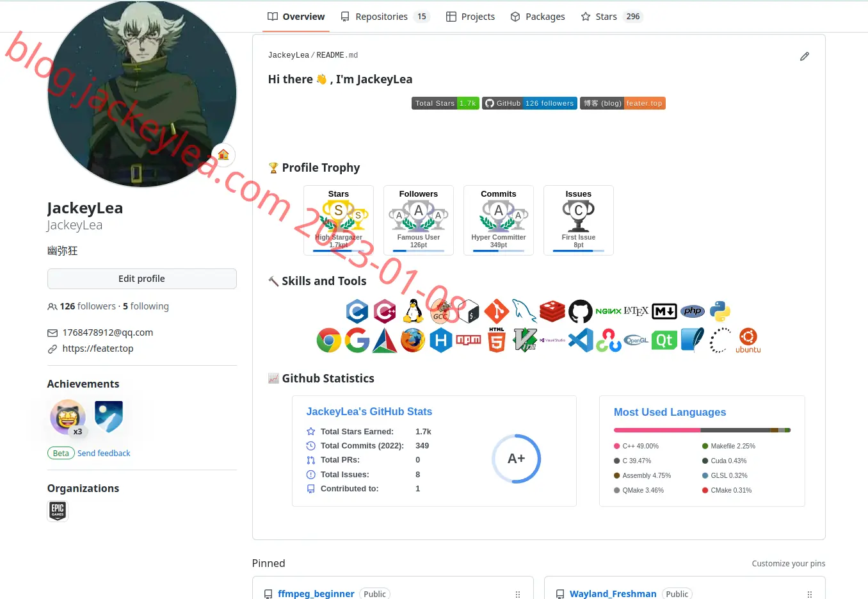Click the home status badge on avatar
This screenshot has height=599, width=868.
click(223, 154)
